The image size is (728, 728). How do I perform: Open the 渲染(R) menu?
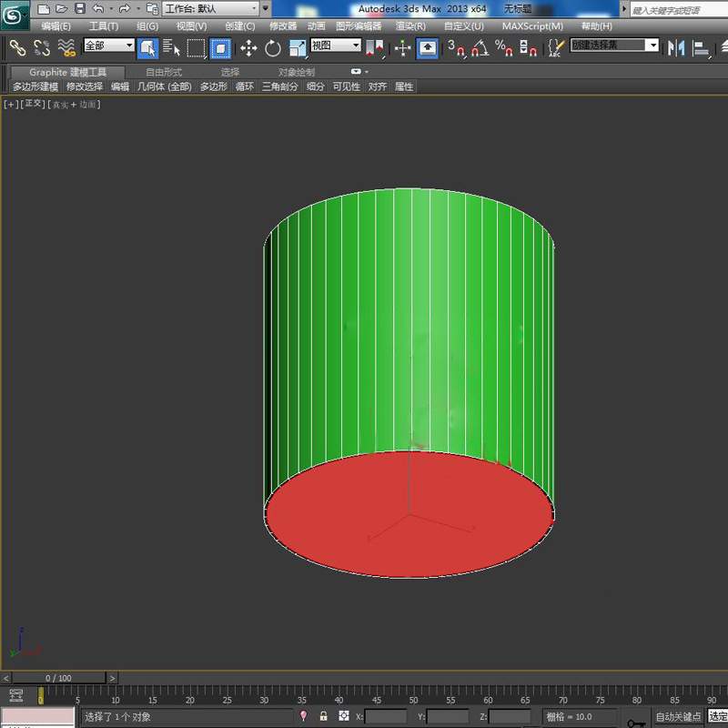coord(410,26)
